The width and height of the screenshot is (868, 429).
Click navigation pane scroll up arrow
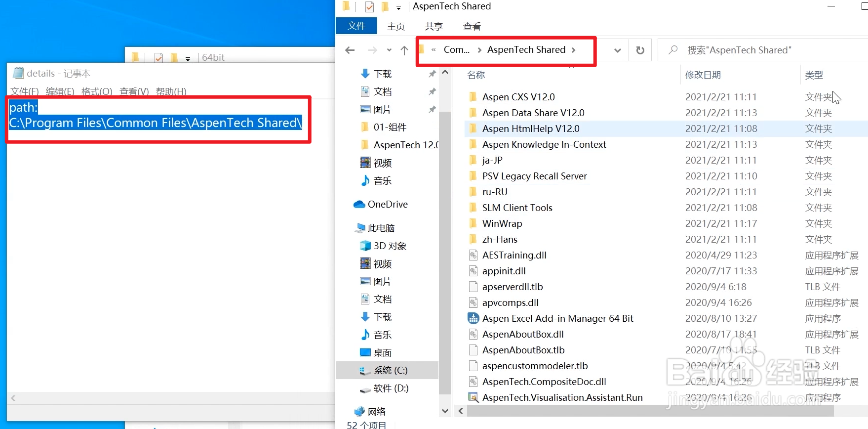coord(445,73)
